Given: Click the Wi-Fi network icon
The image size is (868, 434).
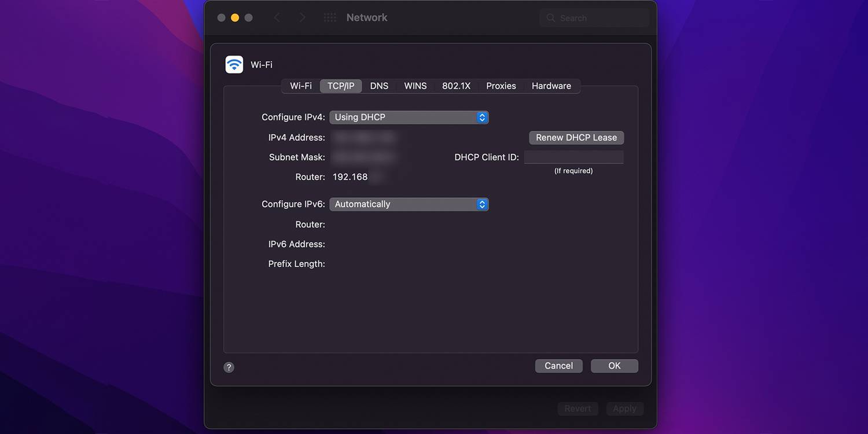Looking at the screenshot, I should [x=234, y=64].
